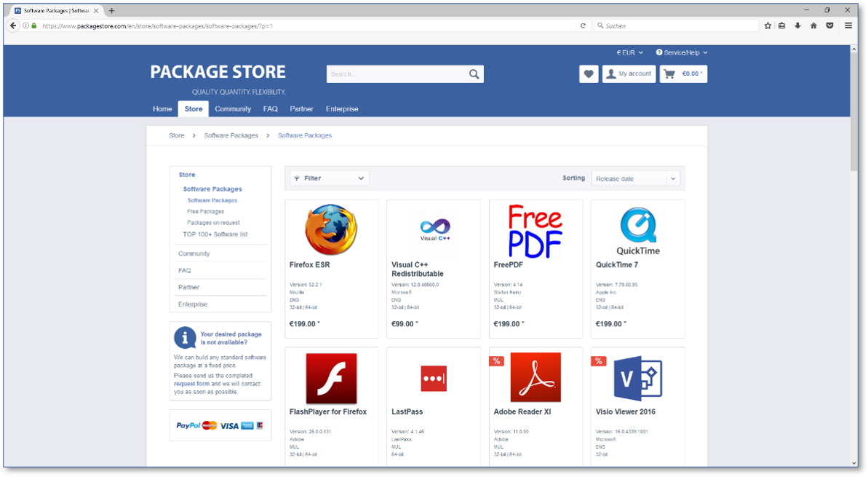This screenshot has height=477, width=868.
Task: Bookmark this page with the star icon
Action: 768,25
